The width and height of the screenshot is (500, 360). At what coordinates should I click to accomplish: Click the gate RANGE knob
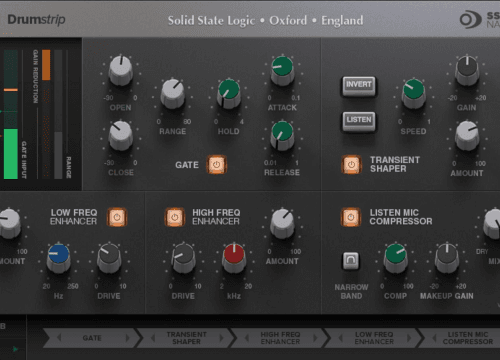coord(172,93)
